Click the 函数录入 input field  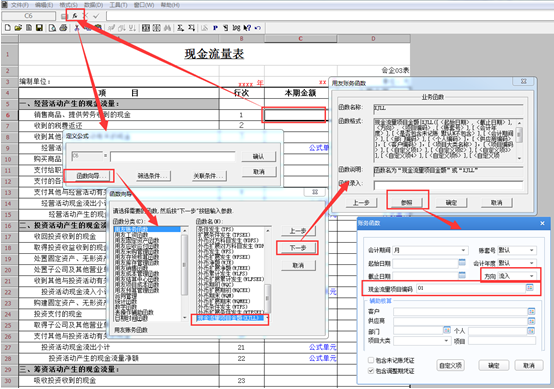(x=448, y=185)
